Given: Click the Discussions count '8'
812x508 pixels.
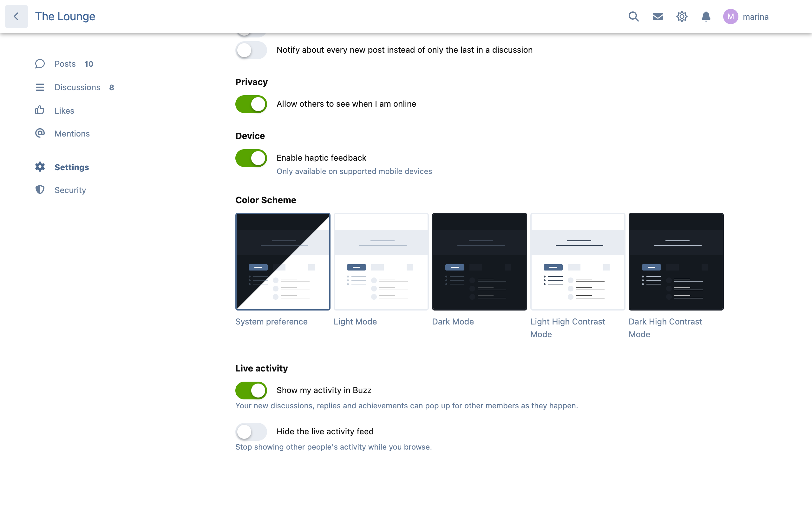Looking at the screenshot, I should pos(111,87).
